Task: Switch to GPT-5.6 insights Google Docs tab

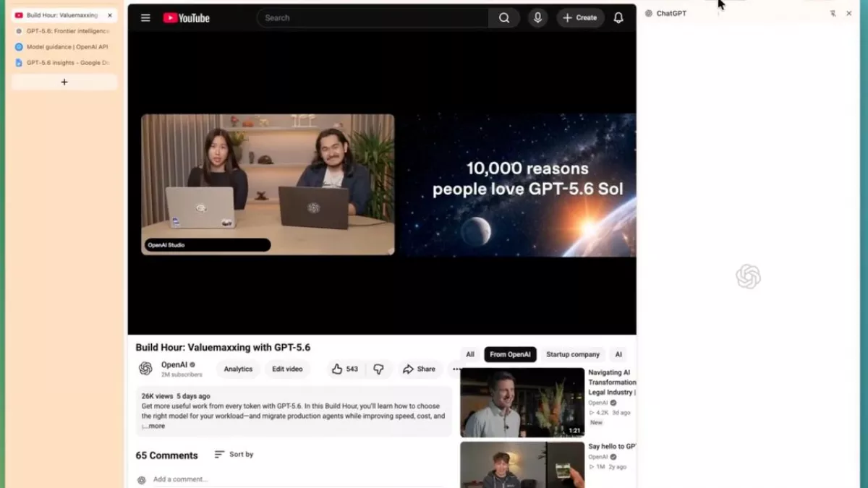Action: tap(63, 63)
